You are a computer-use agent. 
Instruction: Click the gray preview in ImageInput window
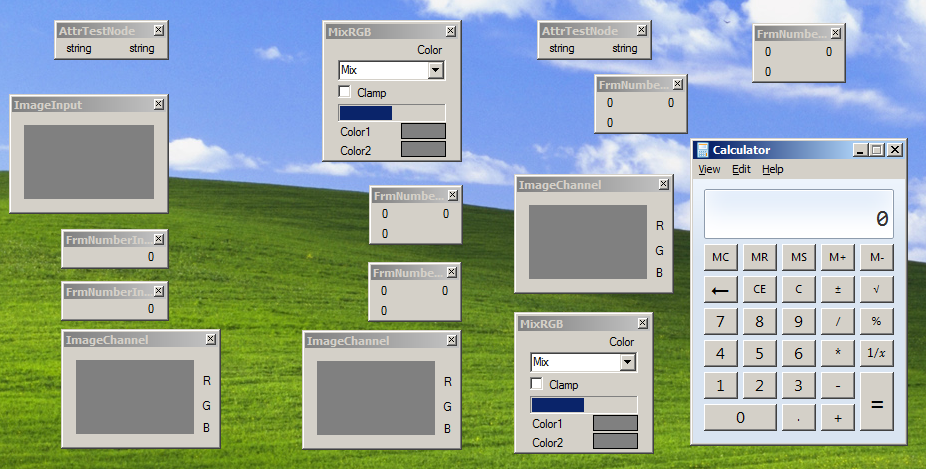pos(89,162)
